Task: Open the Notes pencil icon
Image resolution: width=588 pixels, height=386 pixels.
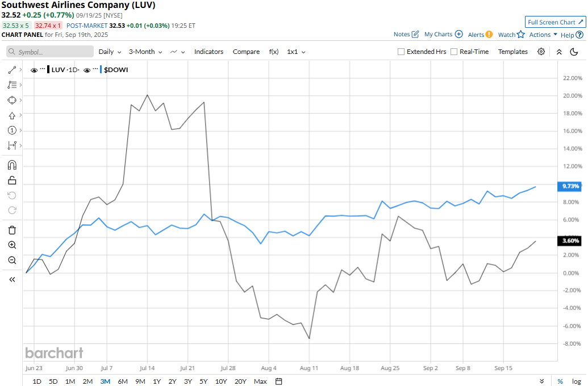Action: 415,34
